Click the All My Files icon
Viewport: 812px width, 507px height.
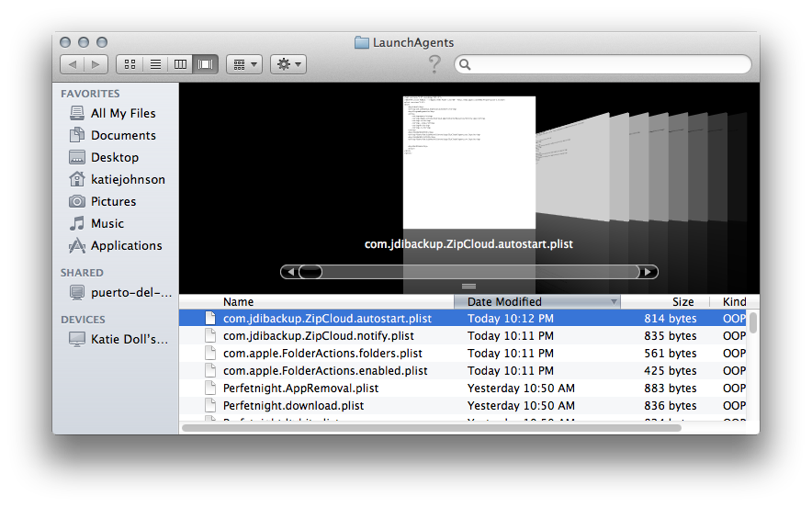pyautogui.click(x=77, y=113)
